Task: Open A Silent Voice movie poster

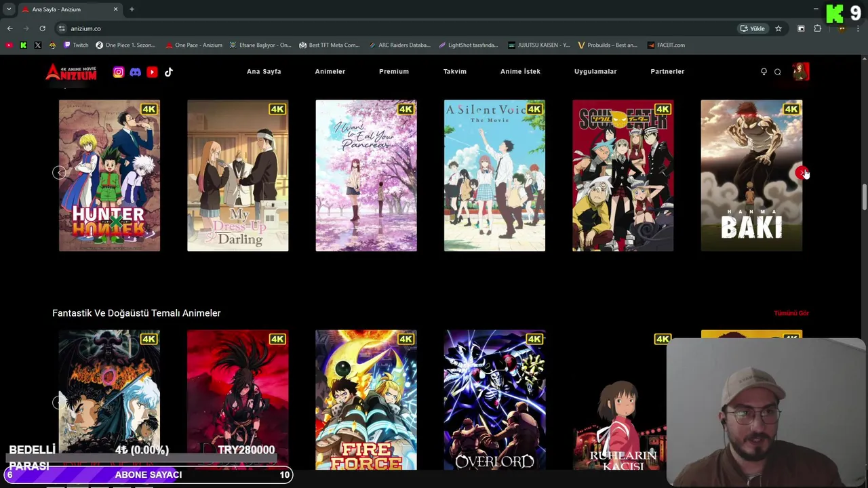Action: coord(494,176)
